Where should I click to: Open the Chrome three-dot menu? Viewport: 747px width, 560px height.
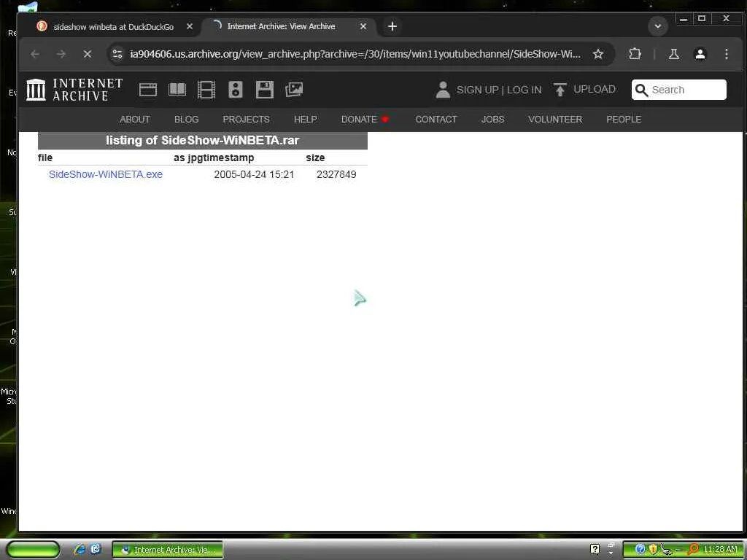point(726,54)
